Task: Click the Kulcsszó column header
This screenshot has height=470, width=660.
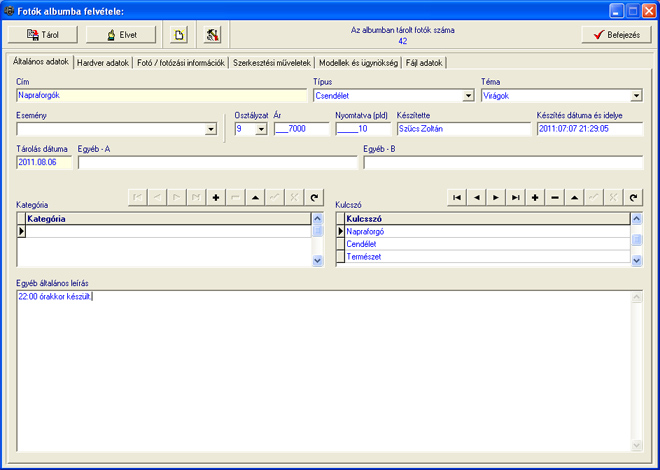Action: 487,219
